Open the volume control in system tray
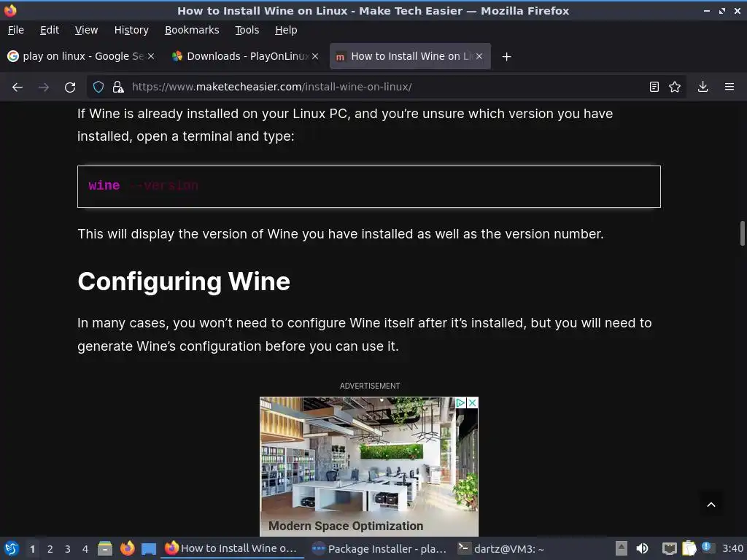The image size is (747, 560). 642,548
